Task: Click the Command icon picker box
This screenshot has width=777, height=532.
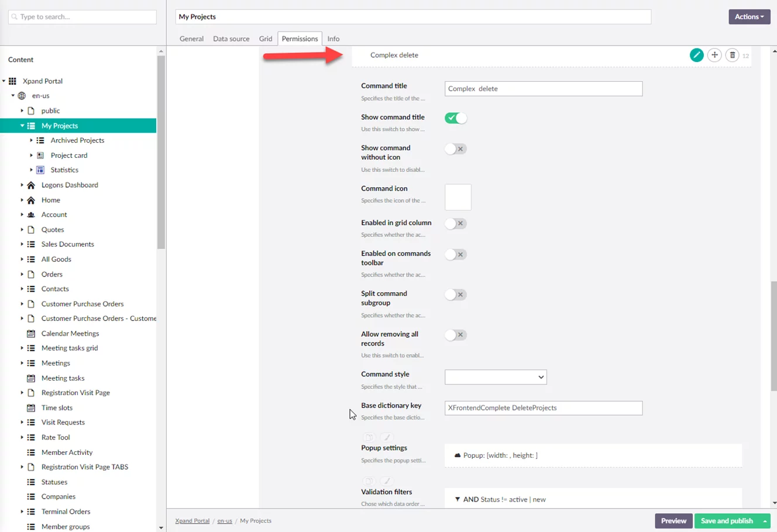Action: (x=458, y=197)
